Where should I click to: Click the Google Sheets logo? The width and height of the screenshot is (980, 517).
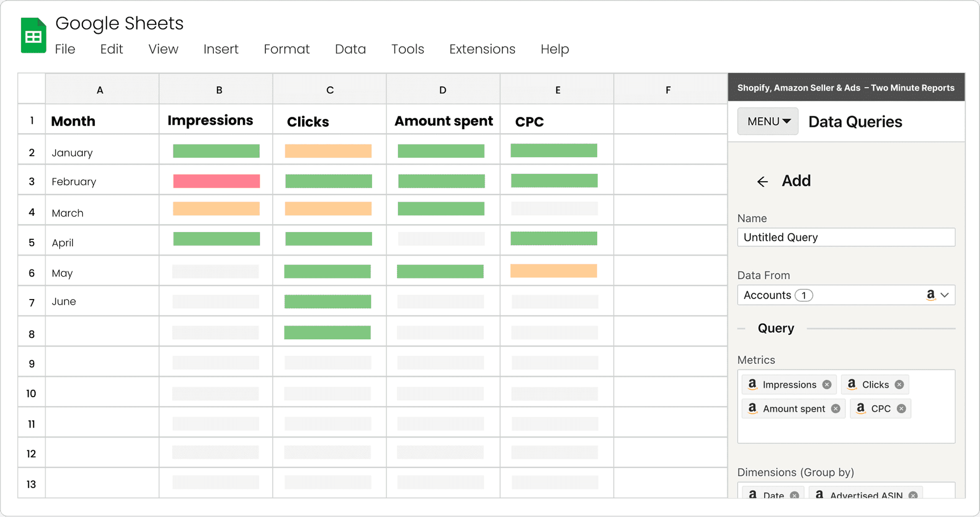33,34
